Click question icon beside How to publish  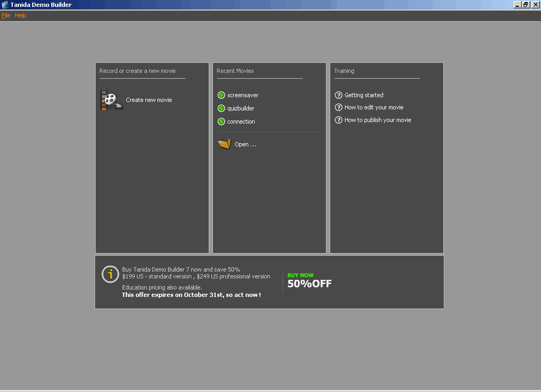point(339,120)
